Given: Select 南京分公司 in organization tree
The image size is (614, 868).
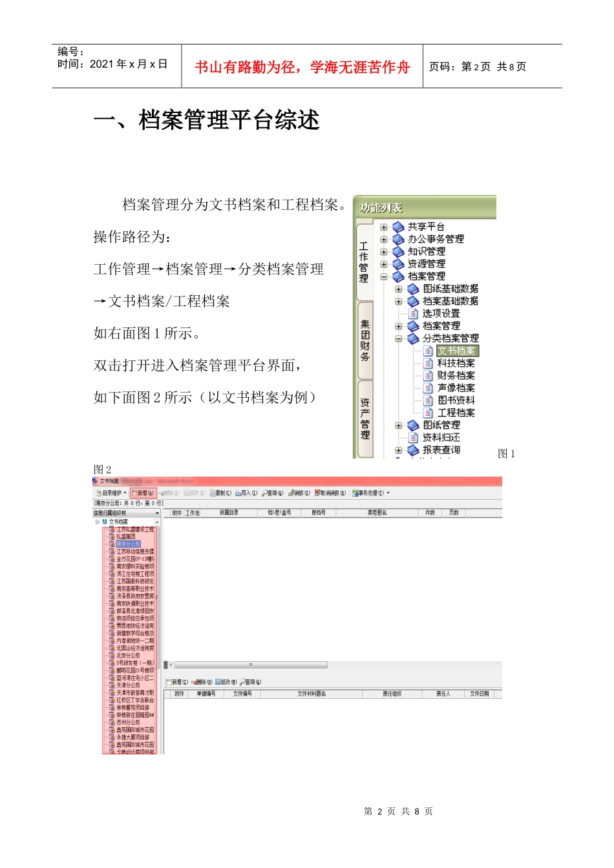Looking at the screenshot, I should (128, 544).
